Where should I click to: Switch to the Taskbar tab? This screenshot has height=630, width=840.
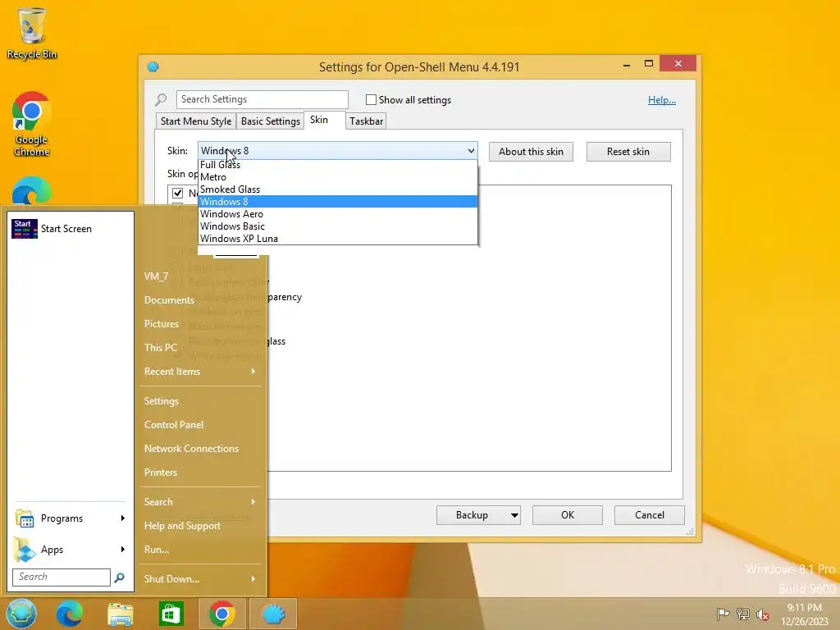coord(367,121)
